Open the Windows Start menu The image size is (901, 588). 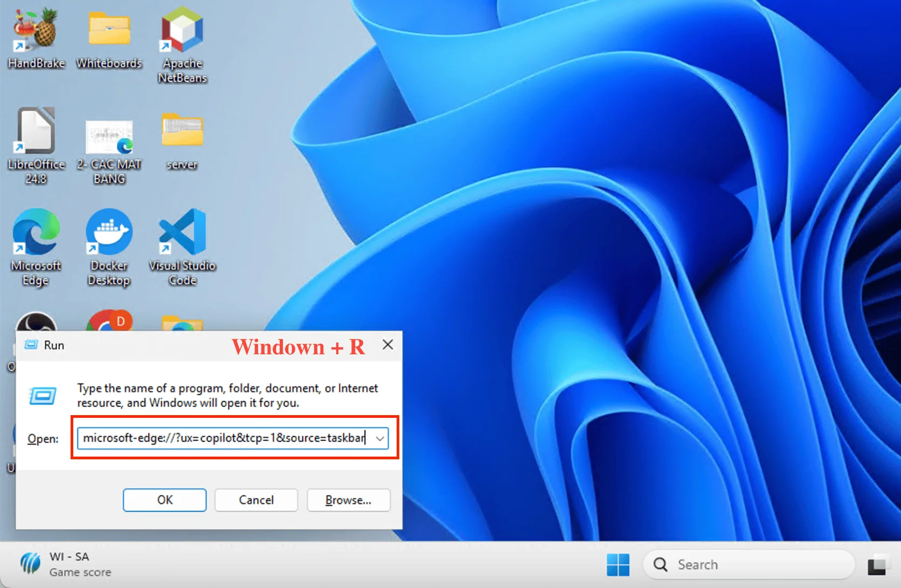click(618, 564)
